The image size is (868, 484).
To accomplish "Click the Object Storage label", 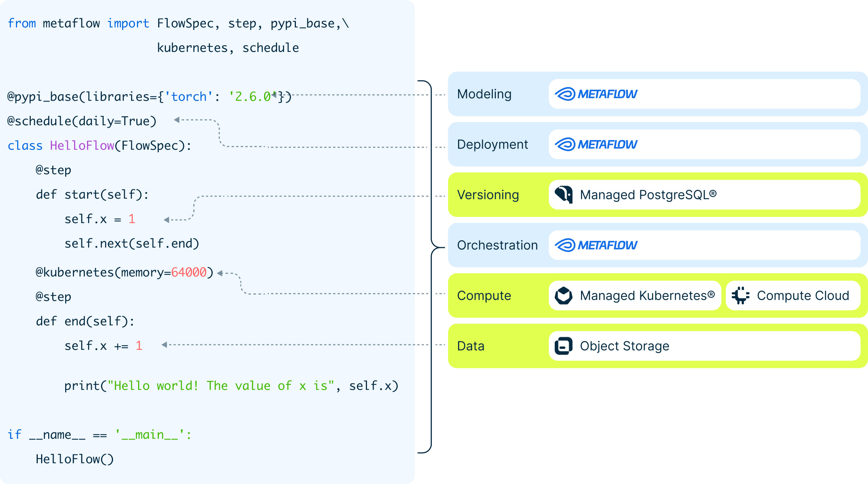I will point(625,346).
